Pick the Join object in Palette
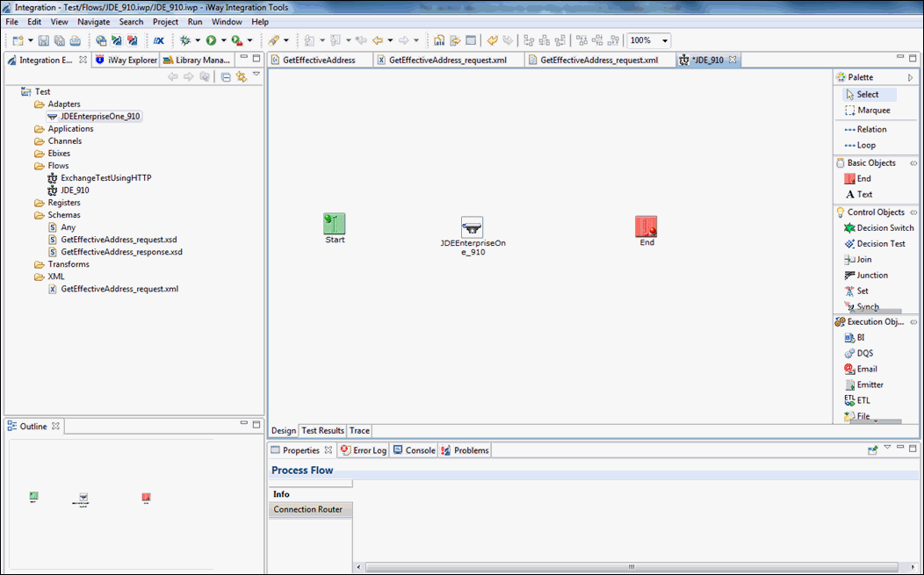 [858, 259]
